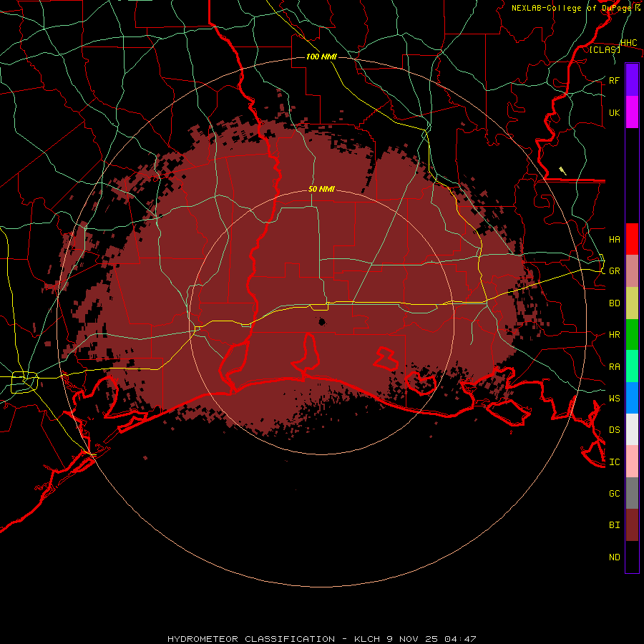The width and height of the screenshot is (644, 644).
Task: Pick the RA aqua legend swatch
Action: 632,366
